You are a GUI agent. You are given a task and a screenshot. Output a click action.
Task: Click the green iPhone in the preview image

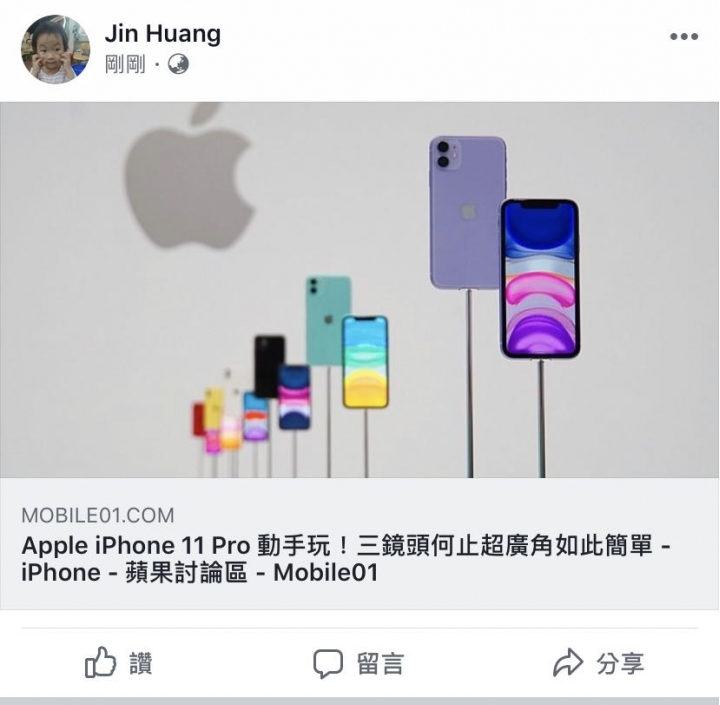328,320
